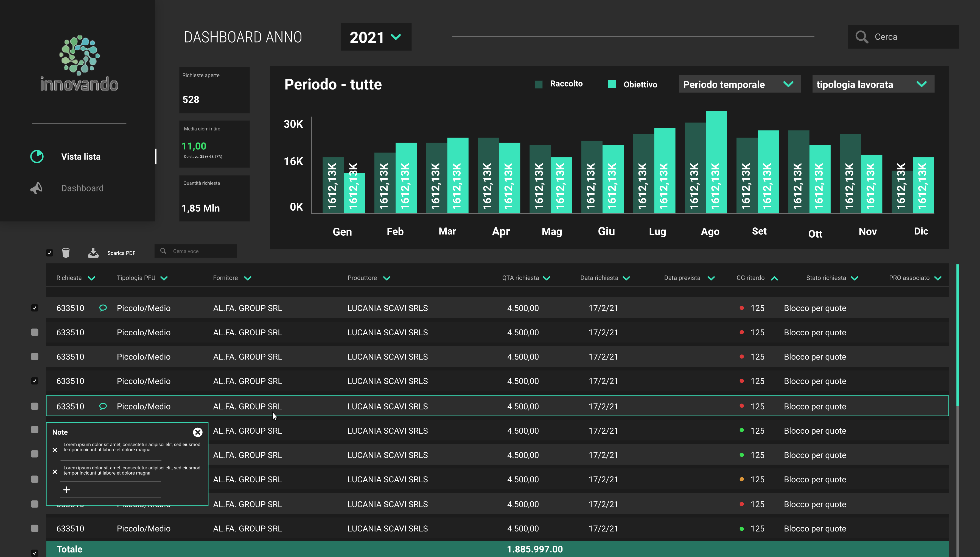This screenshot has width=980, height=557.
Task: Sort by Richiesta column
Action: pyautogui.click(x=91, y=278)
